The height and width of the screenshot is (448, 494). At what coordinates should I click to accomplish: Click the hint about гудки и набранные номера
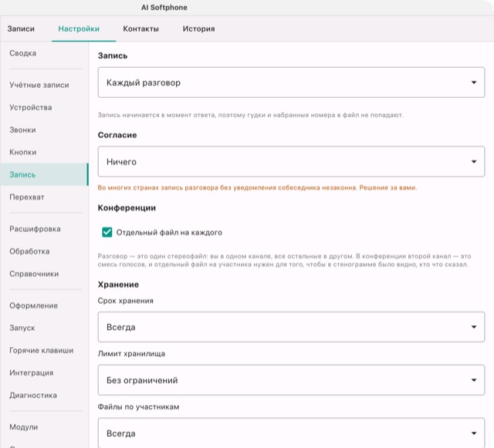(250, 115)
